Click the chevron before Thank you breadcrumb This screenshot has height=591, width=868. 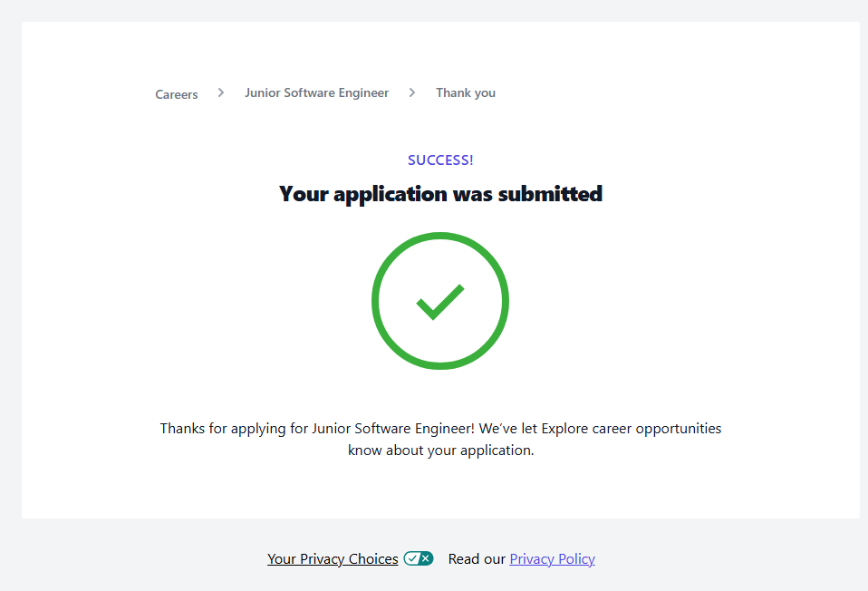[412, 92]
